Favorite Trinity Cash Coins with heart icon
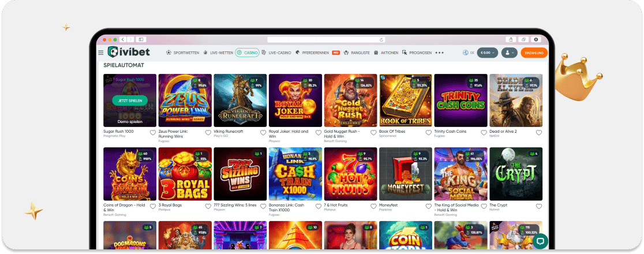This screenshot has width=644, height=254. point(484,133)
